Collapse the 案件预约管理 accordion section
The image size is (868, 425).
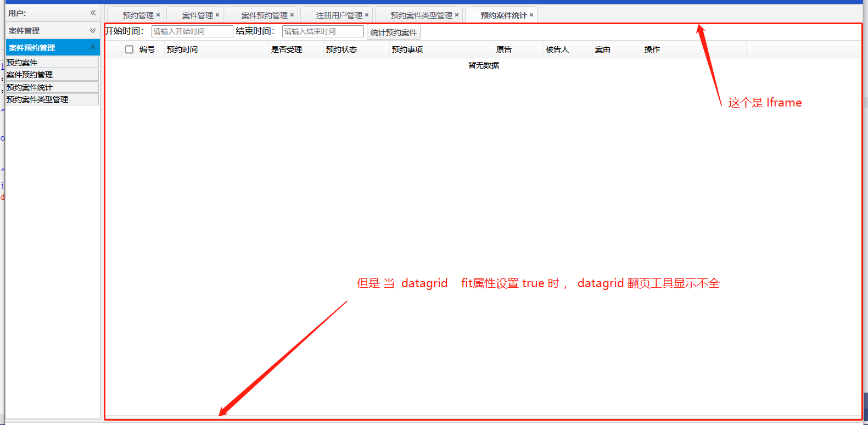93,48
